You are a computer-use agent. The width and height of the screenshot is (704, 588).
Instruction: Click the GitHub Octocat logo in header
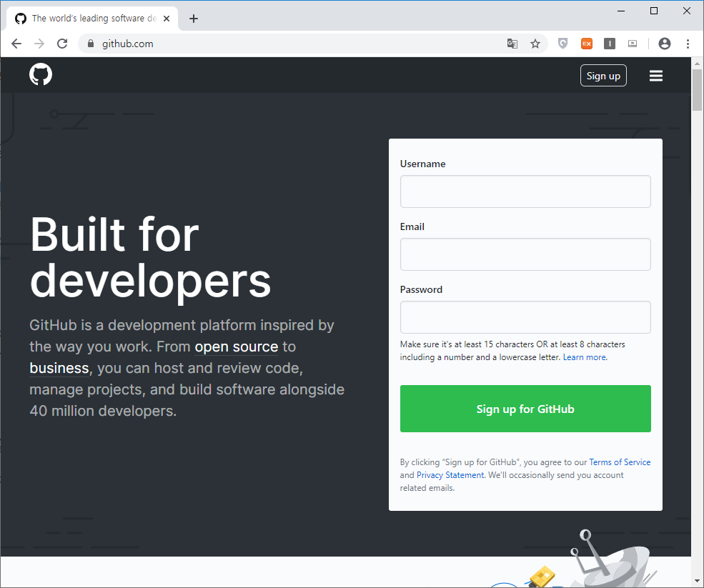click(x=41, y=74)
